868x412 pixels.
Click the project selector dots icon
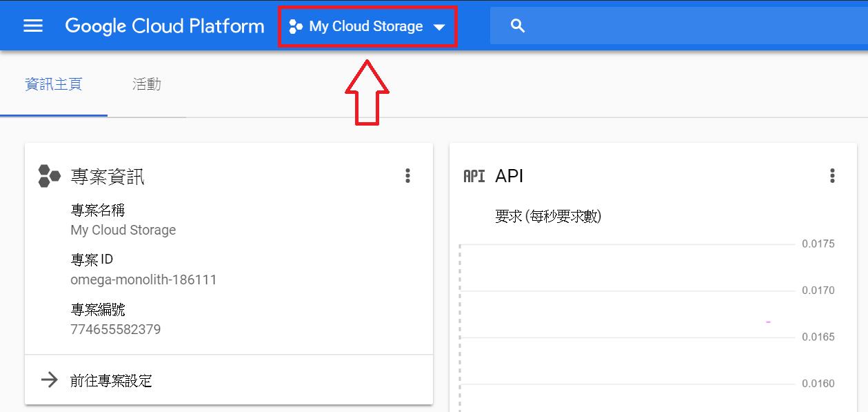[x=296, y=27]
